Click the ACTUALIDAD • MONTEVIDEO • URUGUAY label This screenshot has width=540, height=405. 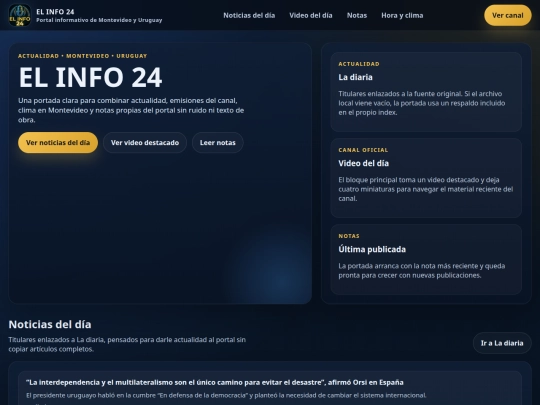click(x=83, y=56)
